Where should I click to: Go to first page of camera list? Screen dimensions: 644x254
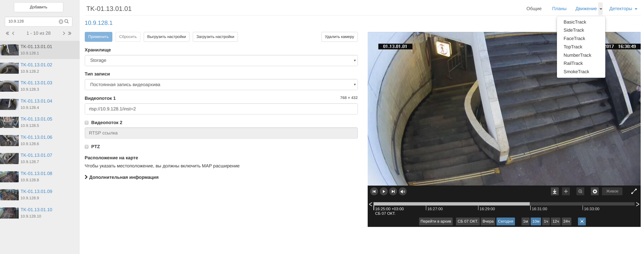(x=7, y=33)
